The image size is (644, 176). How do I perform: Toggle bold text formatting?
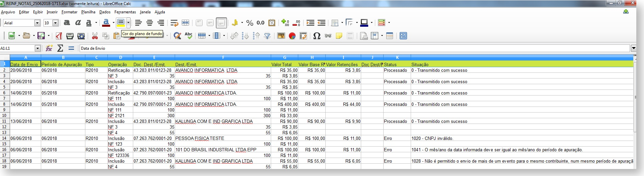click(x=67, y=23)
